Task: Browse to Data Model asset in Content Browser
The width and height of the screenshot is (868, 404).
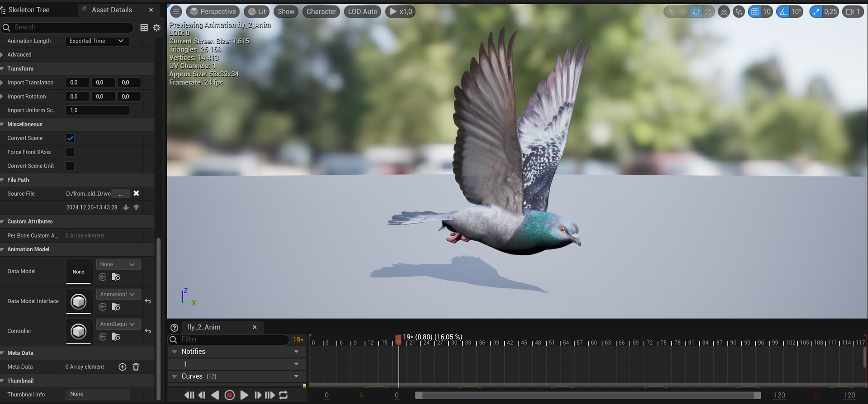Action: coord(116,277)
